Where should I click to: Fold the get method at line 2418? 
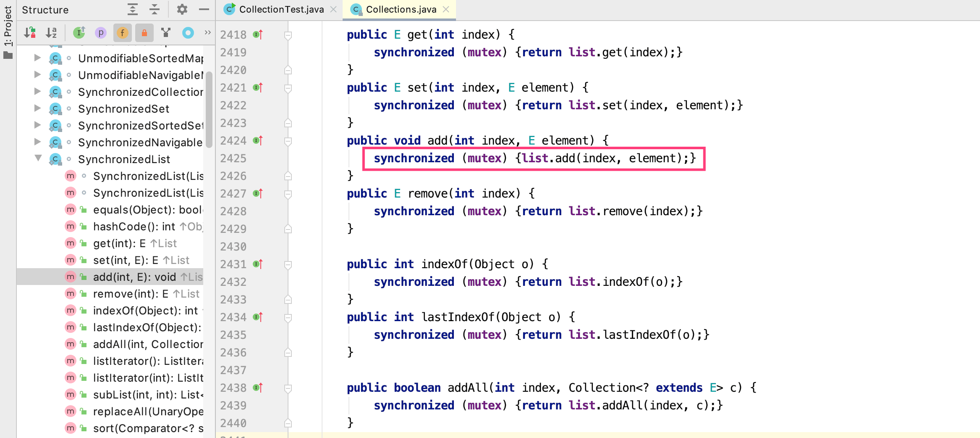[288, 35]
